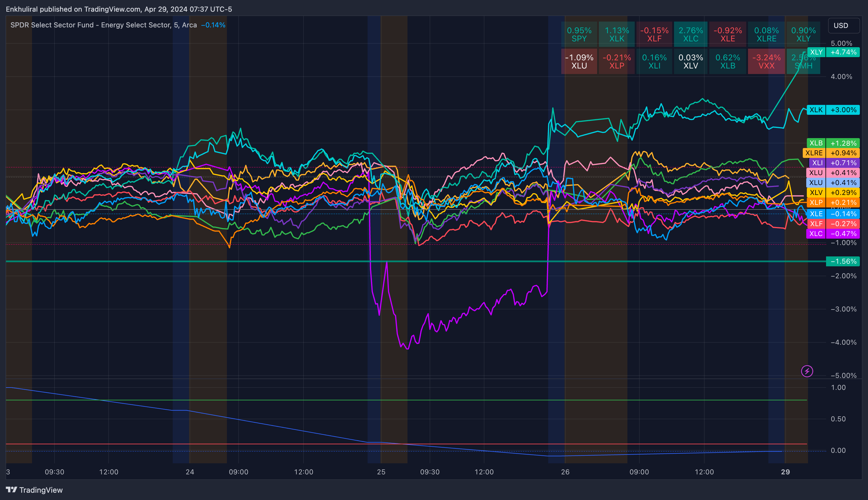Click the TradingView logo at bottom left
Viewport: 868px width, 500px height.
34,490
